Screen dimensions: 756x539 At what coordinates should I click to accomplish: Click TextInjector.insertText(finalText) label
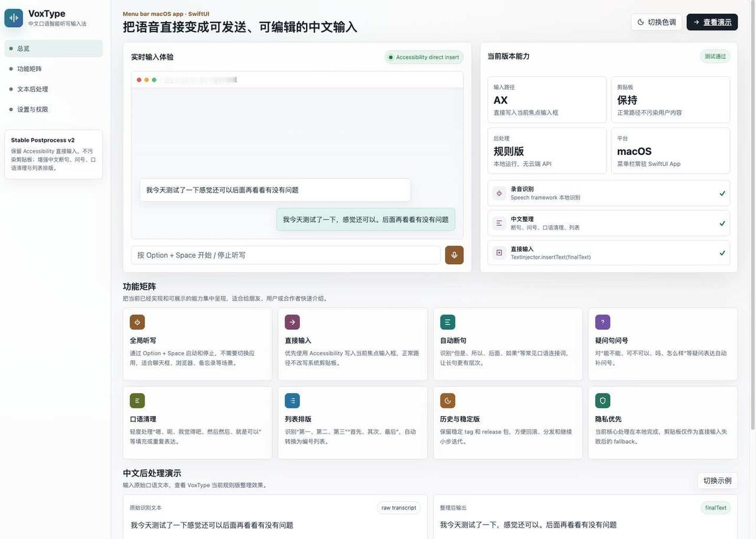click(550, 257)
